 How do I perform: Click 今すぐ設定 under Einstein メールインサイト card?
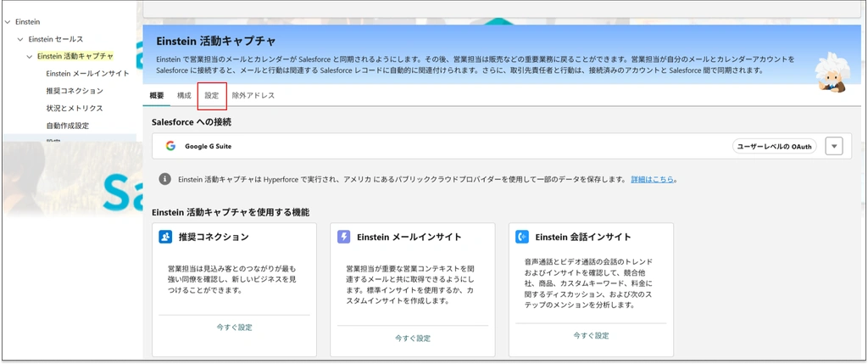click(412, 337)
